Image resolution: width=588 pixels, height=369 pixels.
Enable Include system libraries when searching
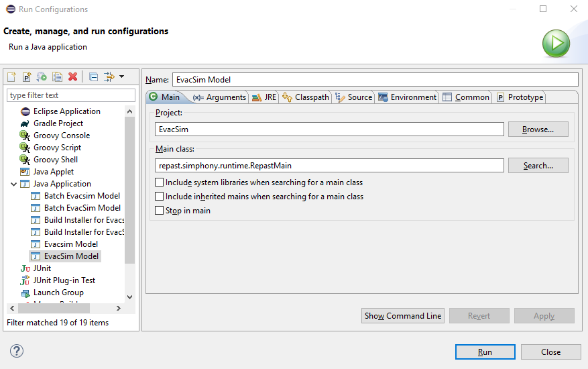coord(160,182)
